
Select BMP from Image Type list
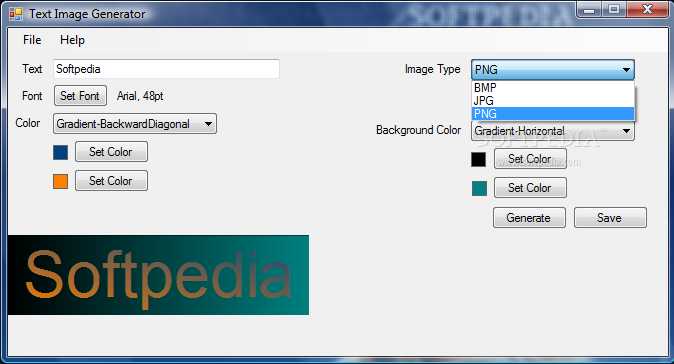[x=553, y=88]
